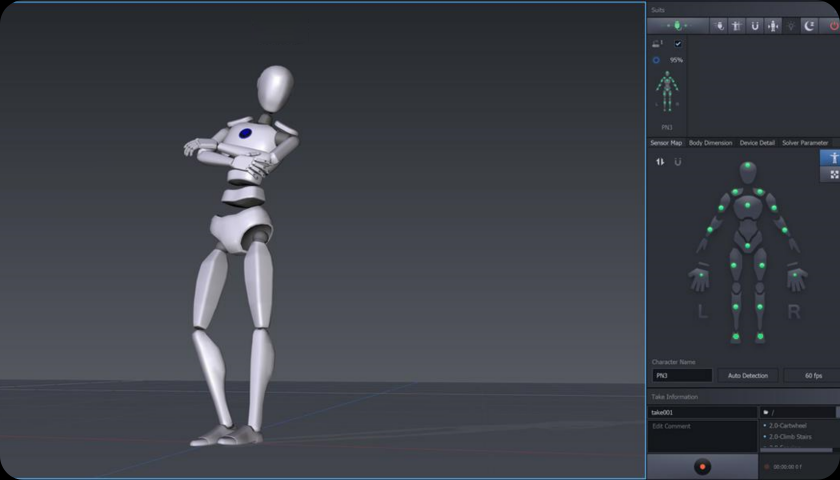Open the Device Detail tab
The image size is (840, 480).
click(x=757, y=143)
